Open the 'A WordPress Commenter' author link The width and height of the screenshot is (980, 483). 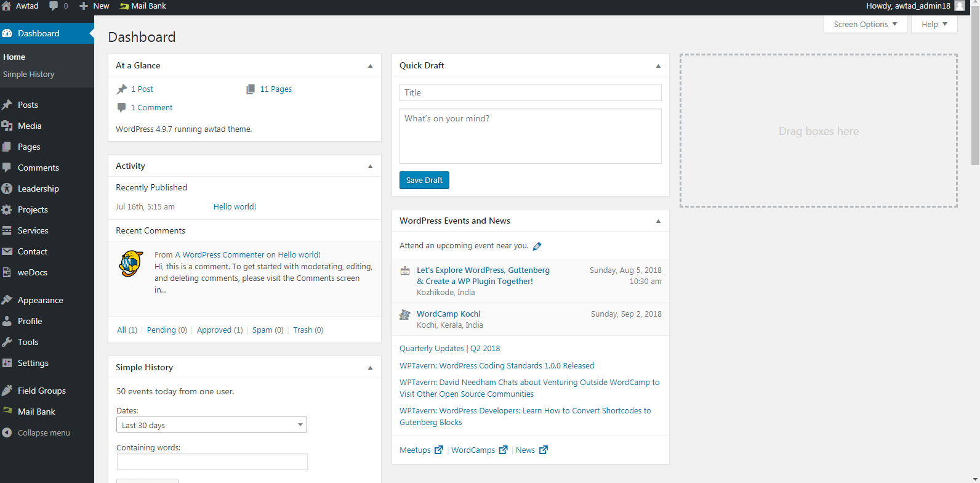click(220, 255)
